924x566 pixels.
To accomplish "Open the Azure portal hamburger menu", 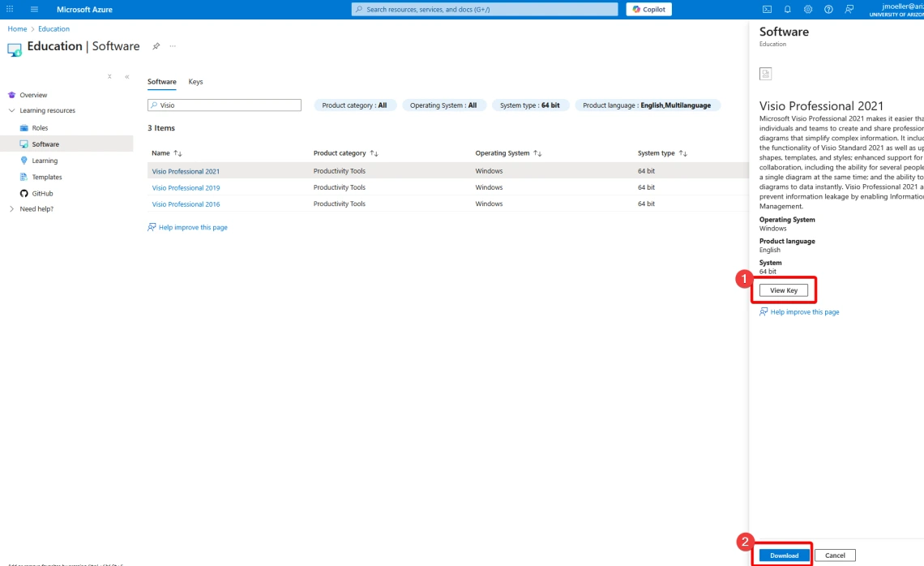I will tap(35, 9).
